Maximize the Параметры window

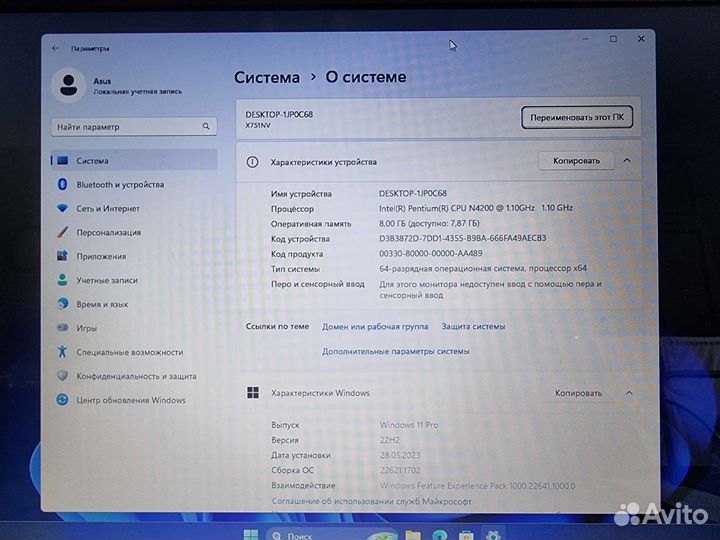(613, 39)
